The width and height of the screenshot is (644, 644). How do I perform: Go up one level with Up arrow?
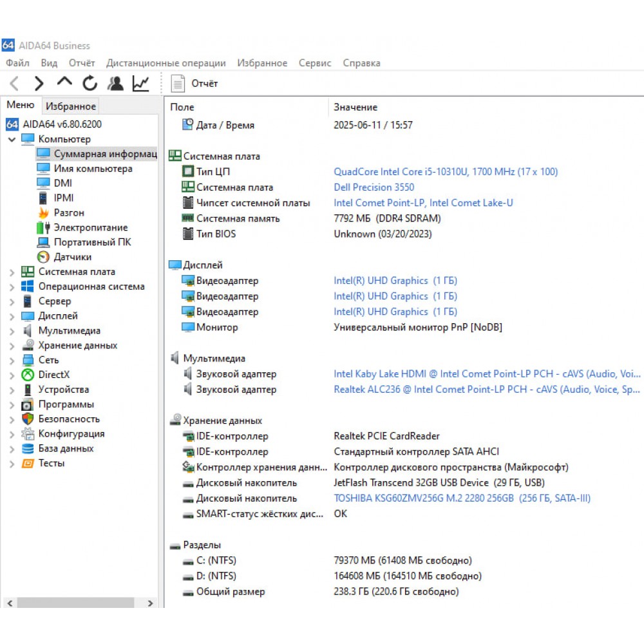click(x=64, y=82)
